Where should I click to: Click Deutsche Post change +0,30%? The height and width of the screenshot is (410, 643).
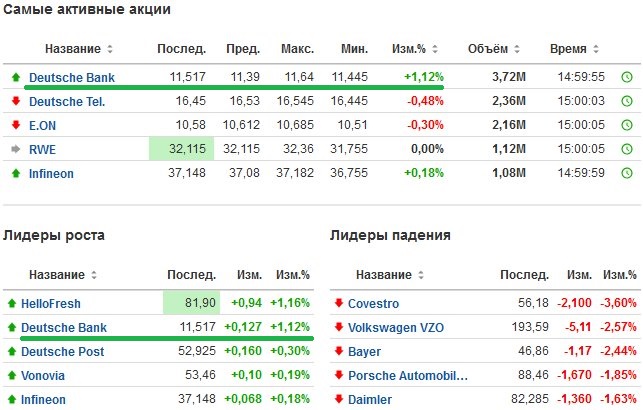click(x=290, y=351)
